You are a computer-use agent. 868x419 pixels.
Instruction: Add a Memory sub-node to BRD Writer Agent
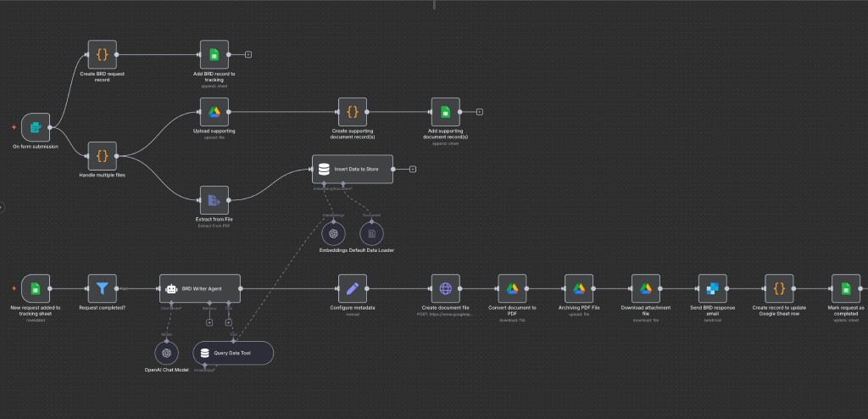click(x=209, y=322)
